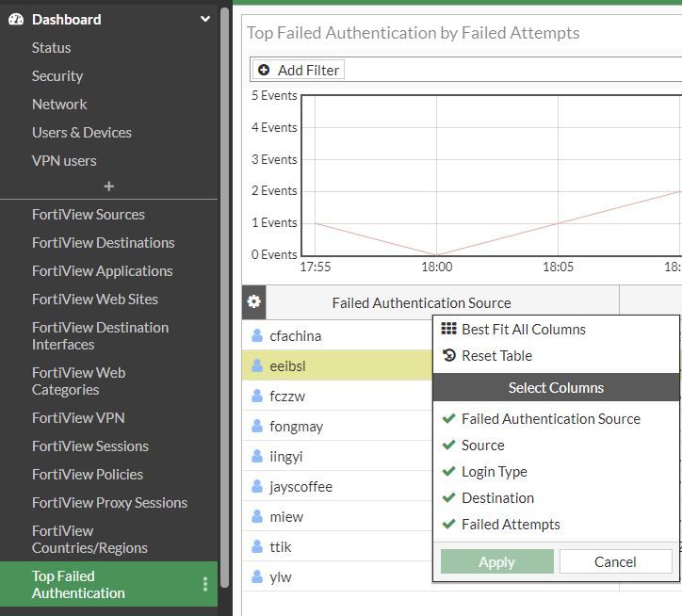The width and height of the screenshot is (682, 616).
Task: Select the fczzw row
Action: 337,396
